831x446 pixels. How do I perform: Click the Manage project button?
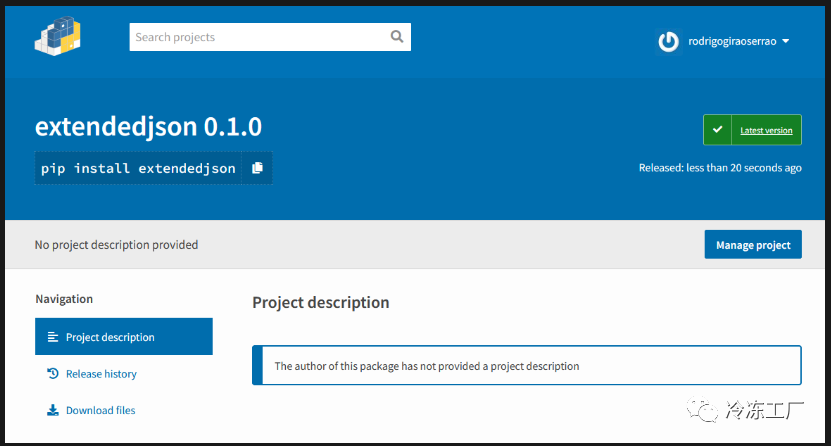point(753,245)
